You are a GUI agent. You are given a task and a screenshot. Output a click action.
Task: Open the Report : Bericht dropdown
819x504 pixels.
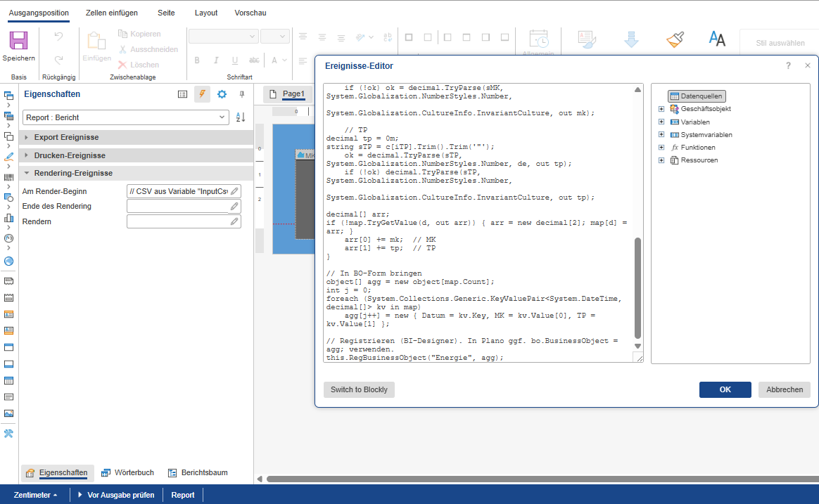pyautogui.click(x=126, y=117)
